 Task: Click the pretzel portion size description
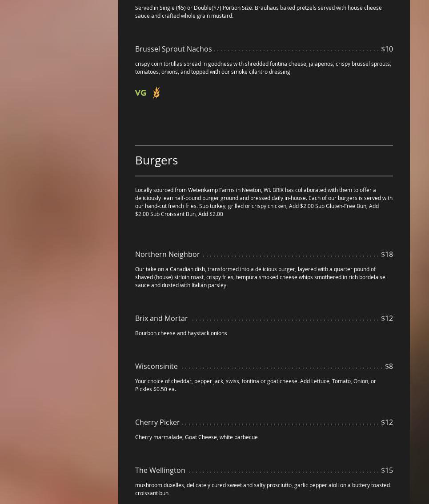[258, 12]
